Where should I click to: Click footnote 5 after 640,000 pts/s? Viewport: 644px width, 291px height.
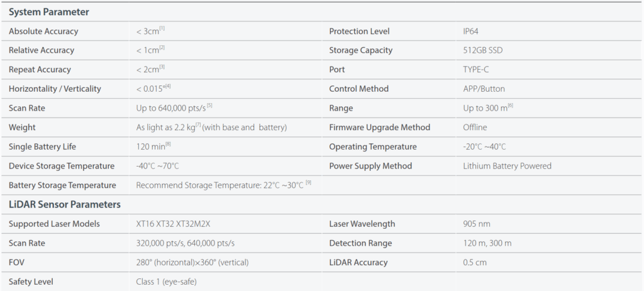coord(209,106)
